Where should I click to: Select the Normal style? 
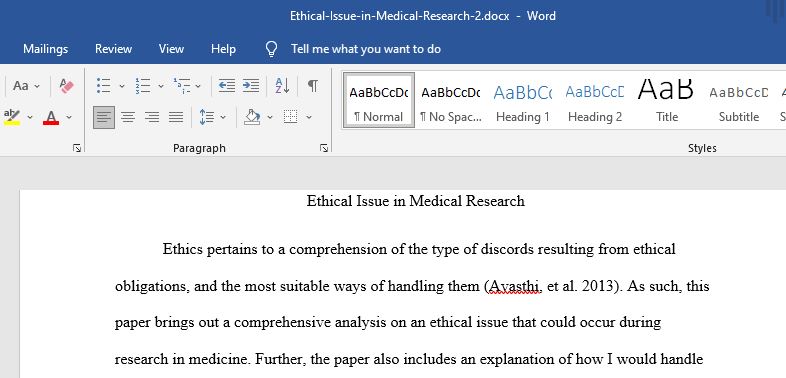pyautogui.click(x=379, y=100)
